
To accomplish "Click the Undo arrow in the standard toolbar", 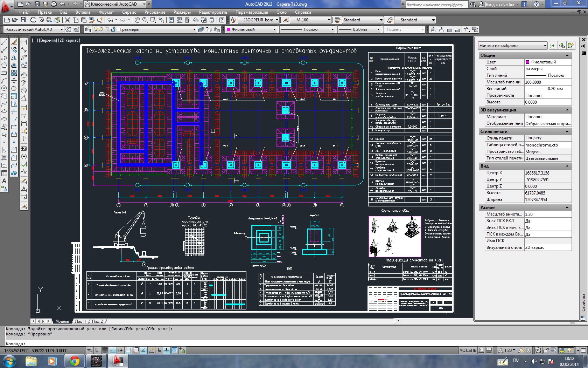I will (110, 20).
